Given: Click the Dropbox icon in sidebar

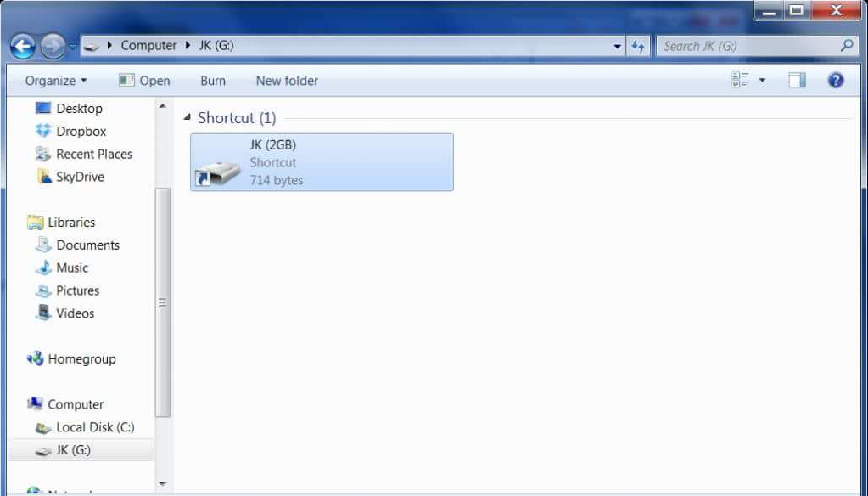Looking at the screenshot, I should tap(43, 131).
